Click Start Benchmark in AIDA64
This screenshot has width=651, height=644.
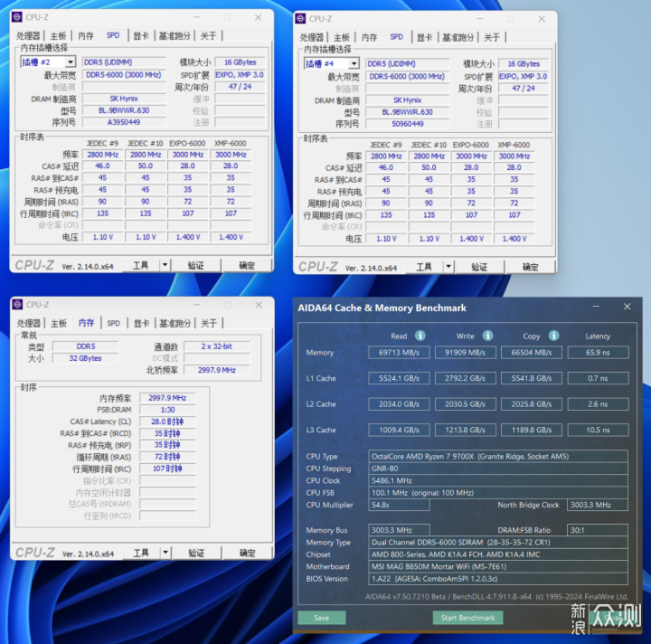point(468,618)
